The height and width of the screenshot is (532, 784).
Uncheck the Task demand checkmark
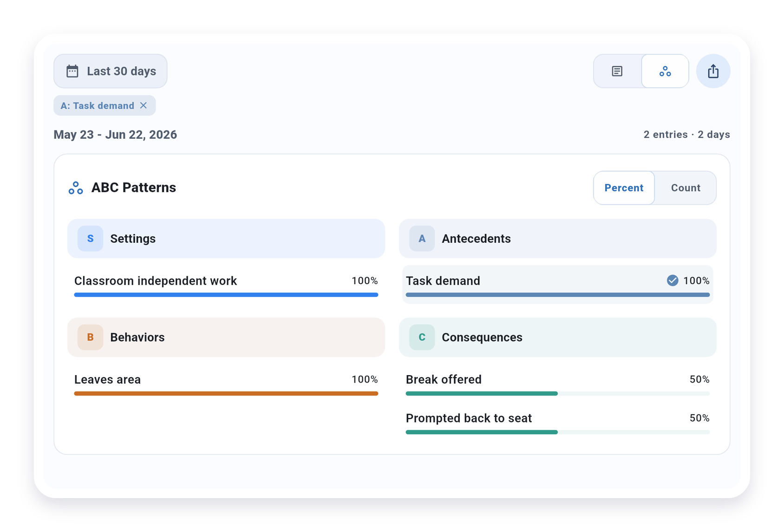[x=673, y=280]
